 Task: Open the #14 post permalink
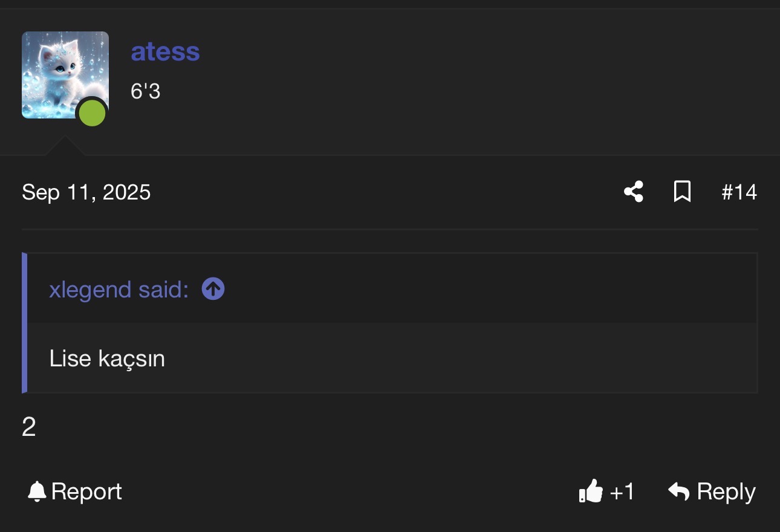point(739,192)
